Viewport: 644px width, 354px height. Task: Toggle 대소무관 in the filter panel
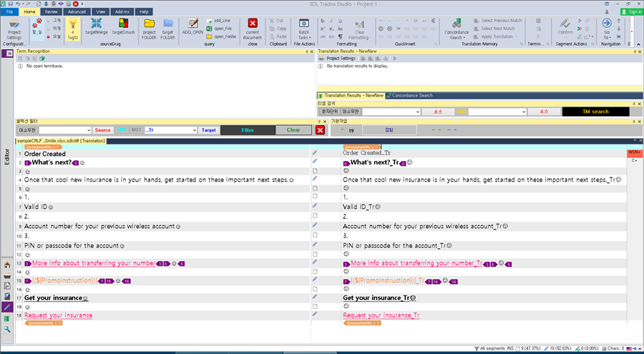pyautogui.click(x=27, y=129)
